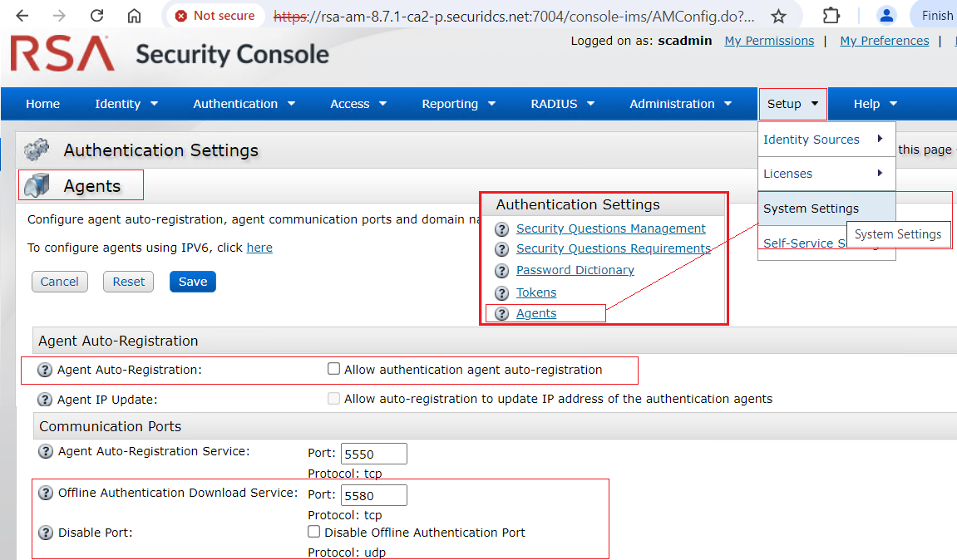The width and height of the screenshot is (957, 560).
Task: Open the Password Dictionary link
Action: (x=575, y=270)
